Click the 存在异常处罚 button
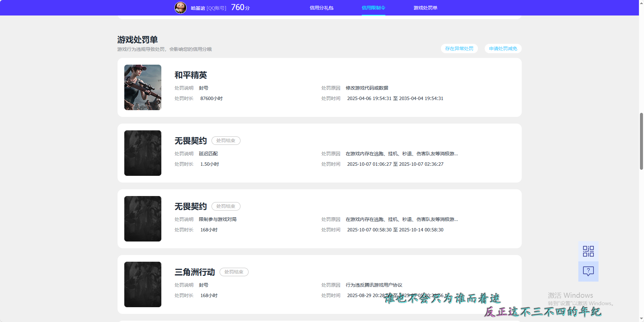The image size is (644, 322). 459,49
